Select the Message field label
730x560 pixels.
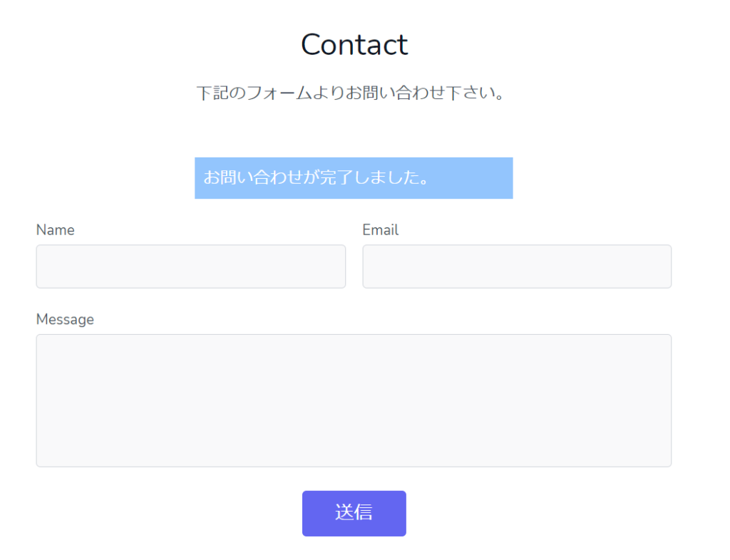[x=65, y=319]
